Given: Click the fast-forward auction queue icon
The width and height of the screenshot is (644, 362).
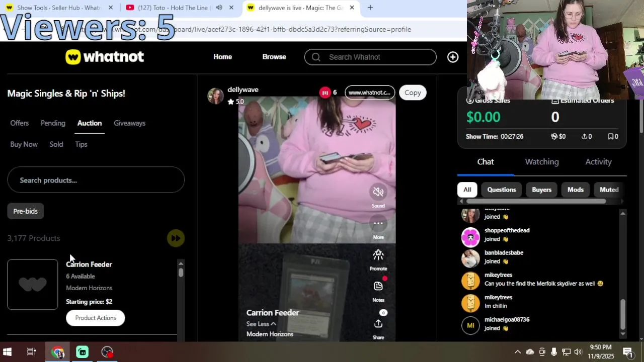Looking at the screenshot, I should click(x=176, y=238).
